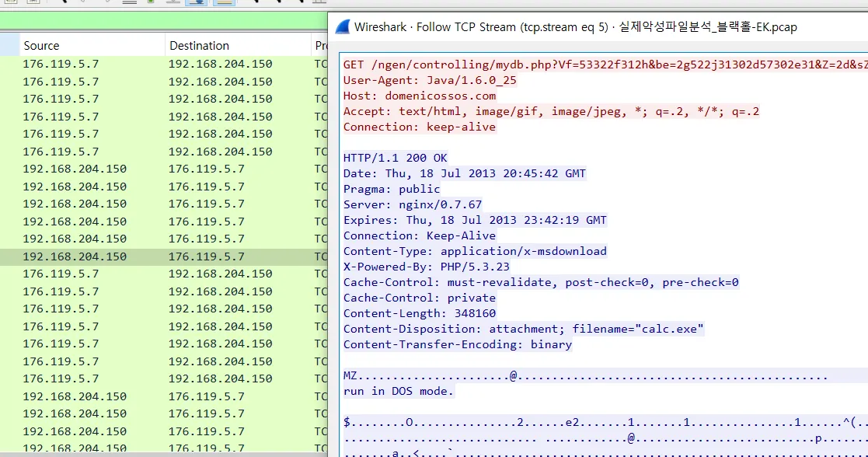Click the Accept: text/html header line
This screenshot has height=457, width=868.
click(552, 111)
